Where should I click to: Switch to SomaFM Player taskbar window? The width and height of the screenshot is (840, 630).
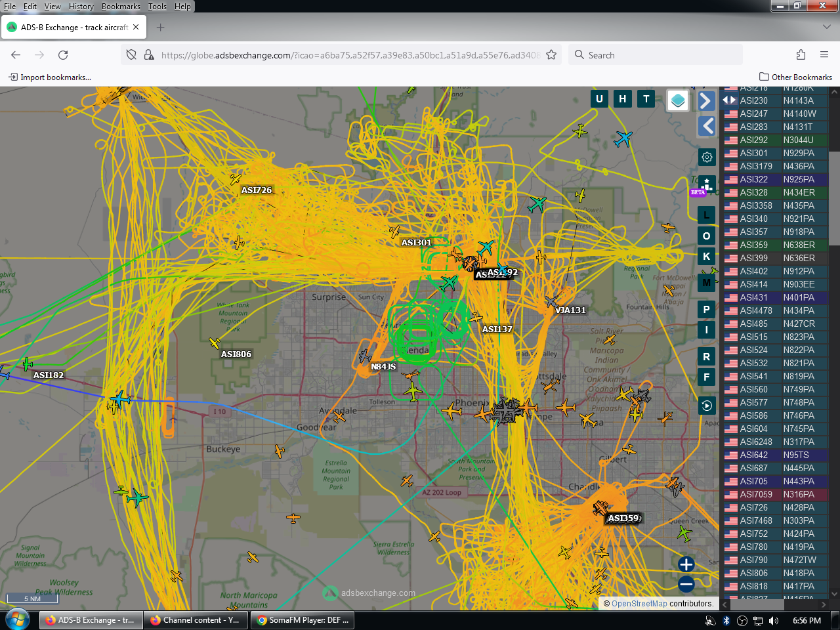(x=303, y=620)
